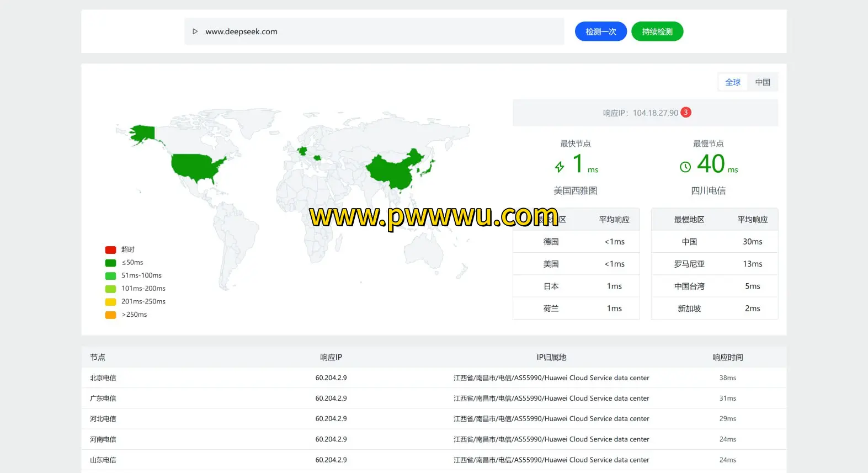Click the 美国 row in fastest regions
The height and width of the screenshot is (473, 868).
point(576,264)
